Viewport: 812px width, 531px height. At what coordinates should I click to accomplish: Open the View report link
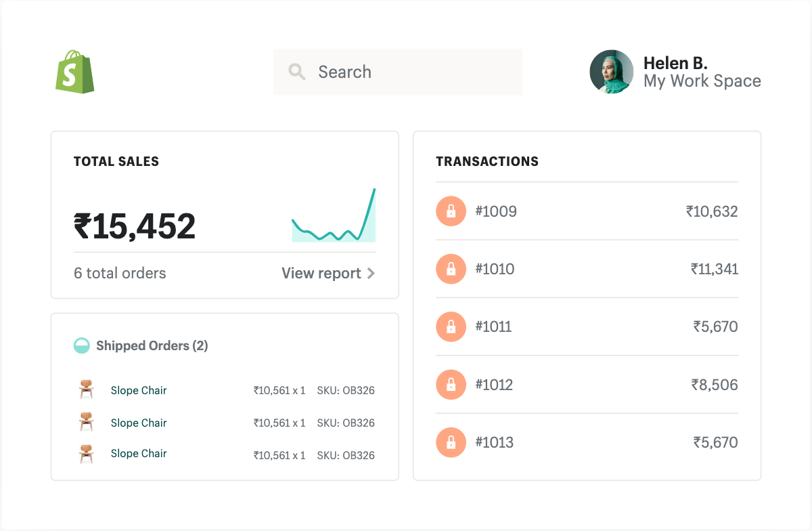tap(321, 274)
